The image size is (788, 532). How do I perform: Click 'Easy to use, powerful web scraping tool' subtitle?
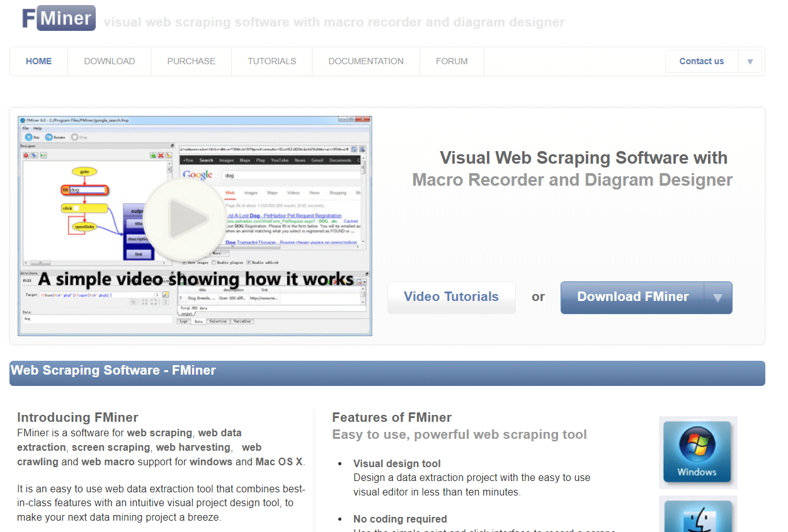point(459,434)
